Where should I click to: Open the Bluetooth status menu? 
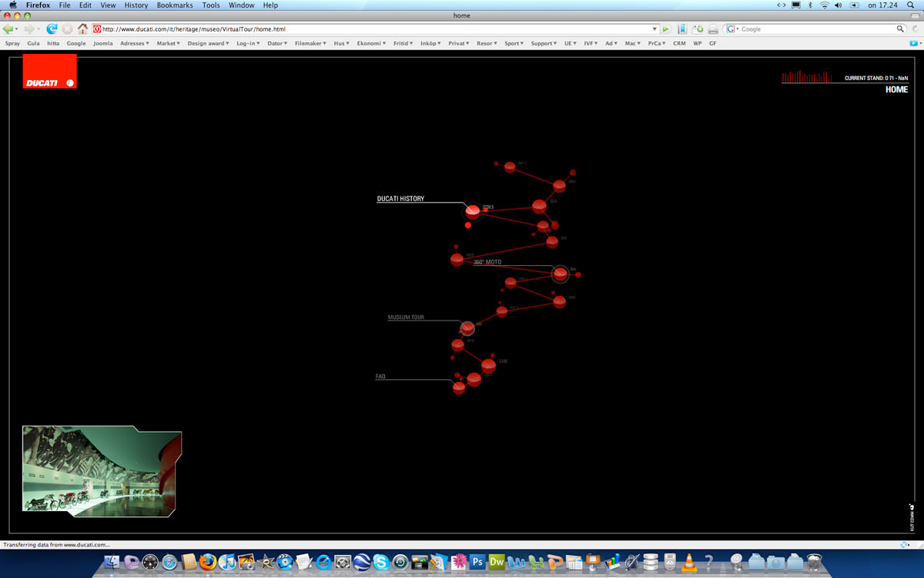pos(810,5)
